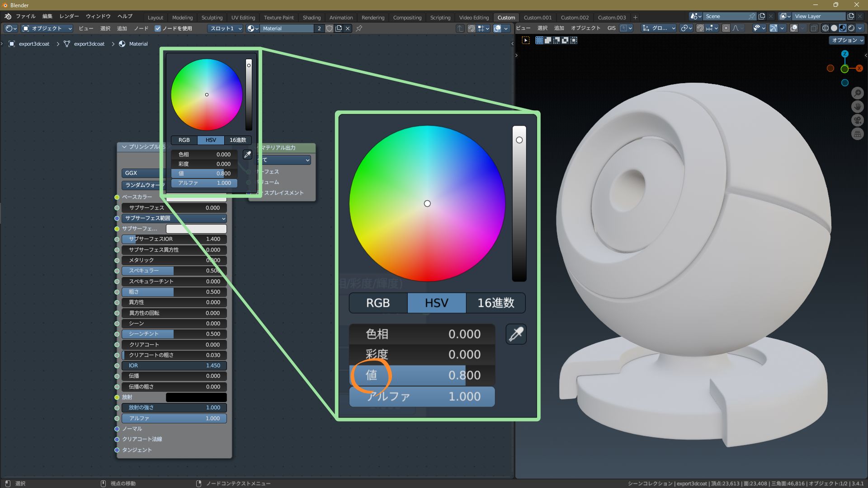Click the eyedropper icon in small color picker
Viewport: 868px width, 488px height.
pos(247,155)
